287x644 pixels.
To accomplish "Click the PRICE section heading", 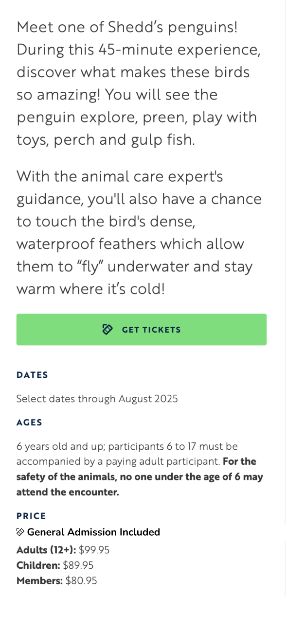I will (31, 516).
